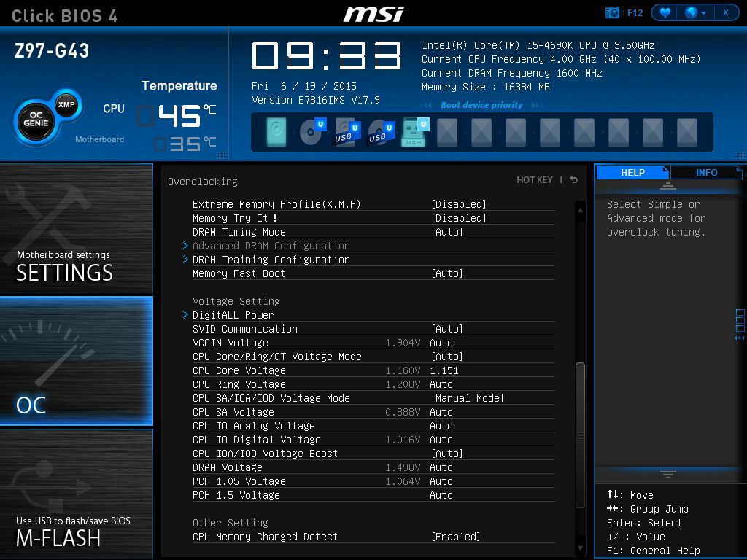Click the 1.904V VCCIN reading
This screenshot has width=747, height=560.
(x=403, y=343)
